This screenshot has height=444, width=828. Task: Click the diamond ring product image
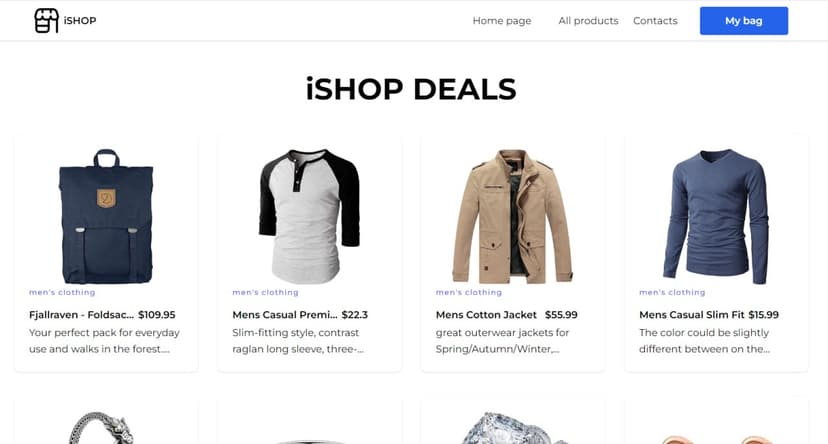click(512, 430)
